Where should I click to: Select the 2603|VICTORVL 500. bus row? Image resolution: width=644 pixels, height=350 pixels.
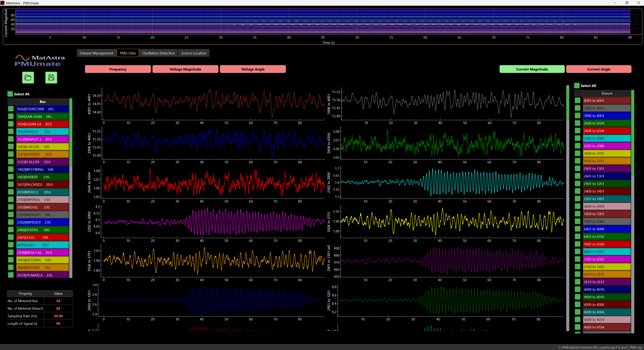[42, 260]
